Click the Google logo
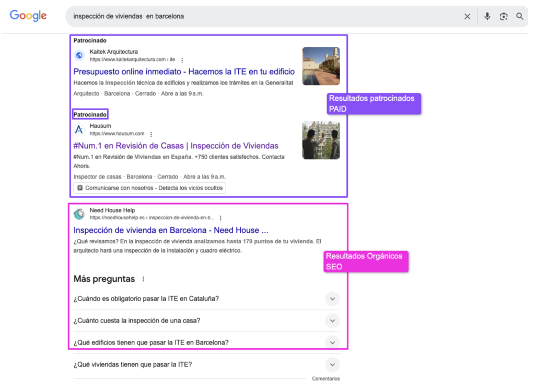The width and height of the screenshot is (535, 392). tap(27, 16)
